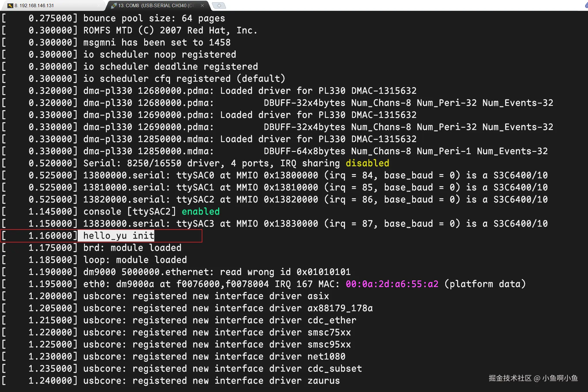Click the magenta MAC address 00:0a:2d:a6:55:a2
Image resolution: width=588 pixels, height=392 pixels.
(392, 284)
